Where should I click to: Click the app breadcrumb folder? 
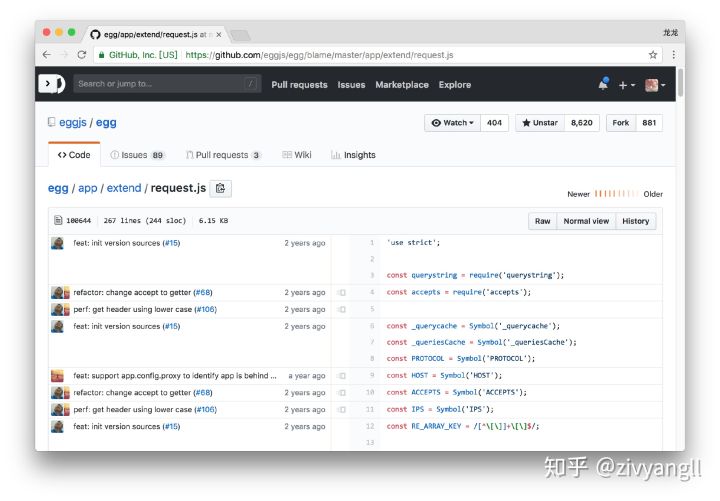[88, 188]
